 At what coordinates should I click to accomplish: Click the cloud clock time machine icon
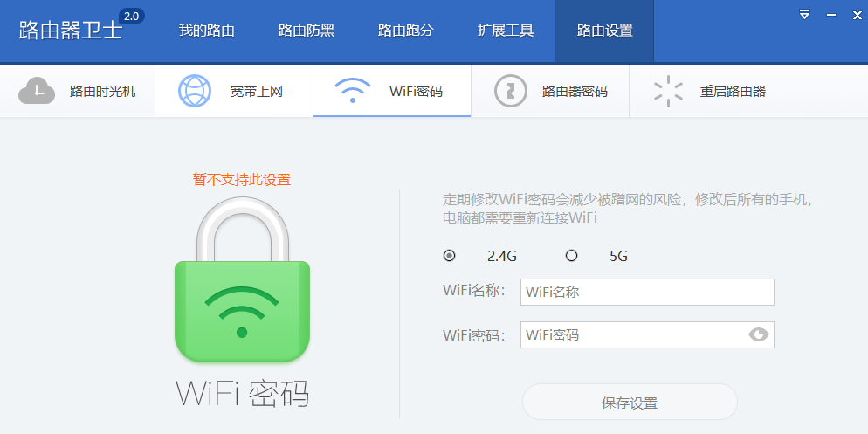pos(37,92)
